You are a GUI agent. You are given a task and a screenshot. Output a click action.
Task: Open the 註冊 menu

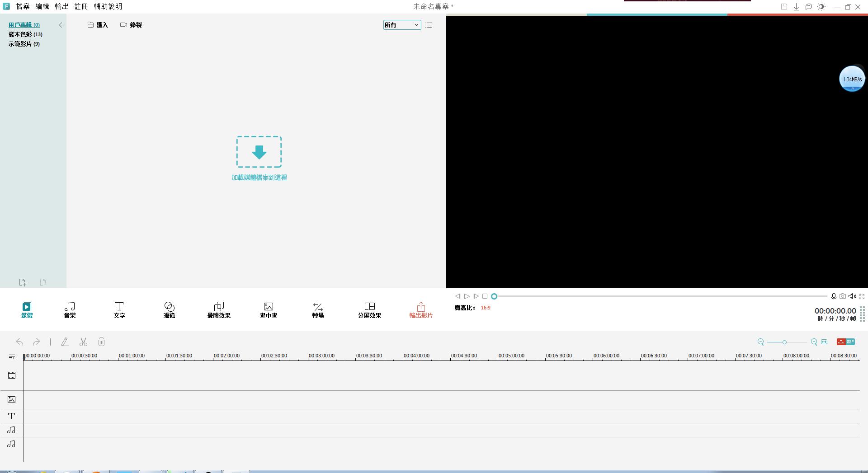(81, 6)
